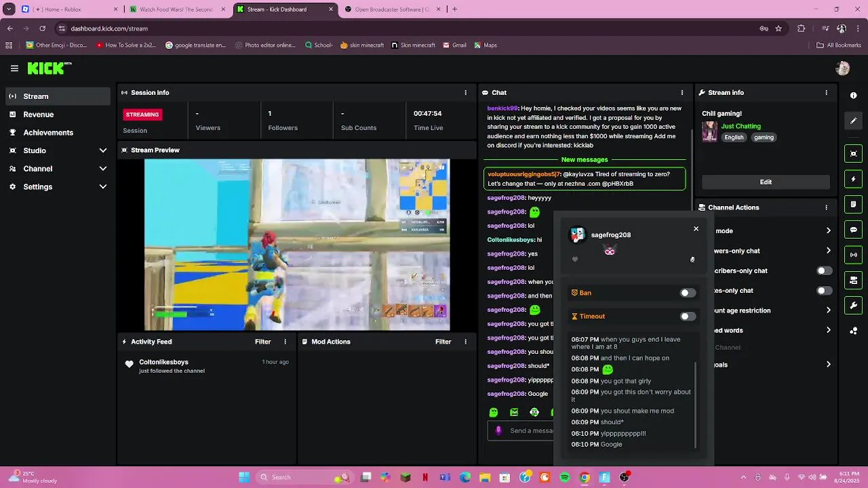Close the sagefrog208 user card
This screenshot has width=868, height=488.
pyautogui.click(x=696, y=229)
